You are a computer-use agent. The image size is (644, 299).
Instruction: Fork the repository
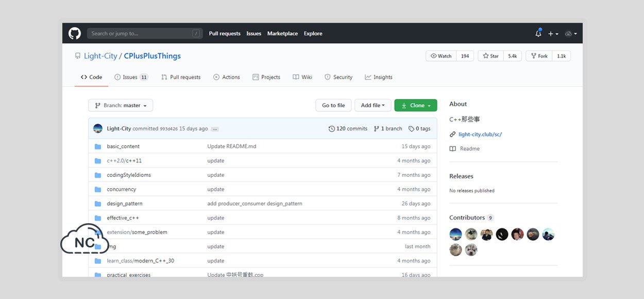pyautogui.click(x=539, y=56)
